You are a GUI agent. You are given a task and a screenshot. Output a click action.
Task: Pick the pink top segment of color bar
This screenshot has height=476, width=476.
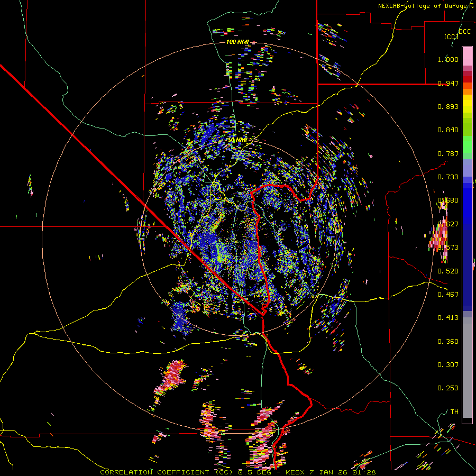coord(467,56)
